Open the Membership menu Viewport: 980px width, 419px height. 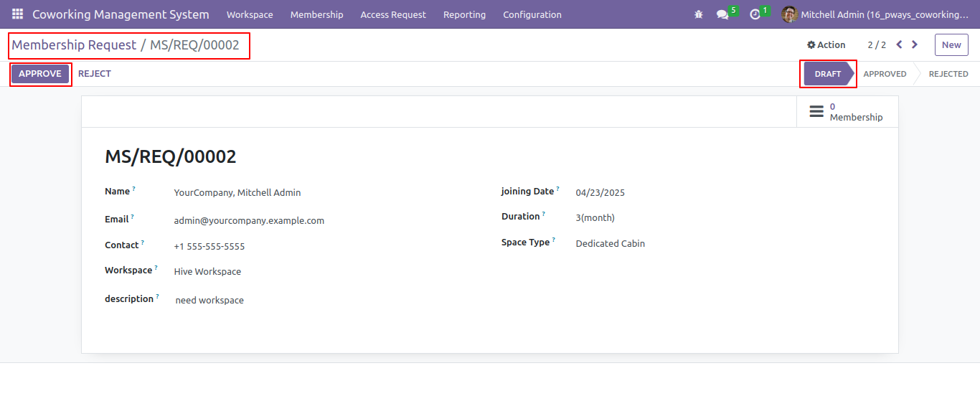coord(316,14)
